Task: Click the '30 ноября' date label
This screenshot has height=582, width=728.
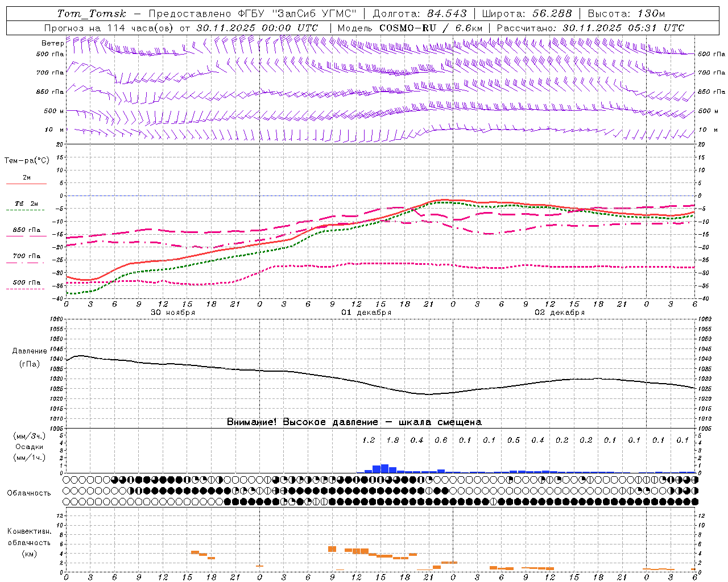Action: tap(173, 312)
